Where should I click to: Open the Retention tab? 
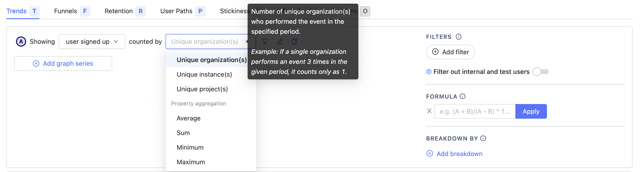point(119,11)
